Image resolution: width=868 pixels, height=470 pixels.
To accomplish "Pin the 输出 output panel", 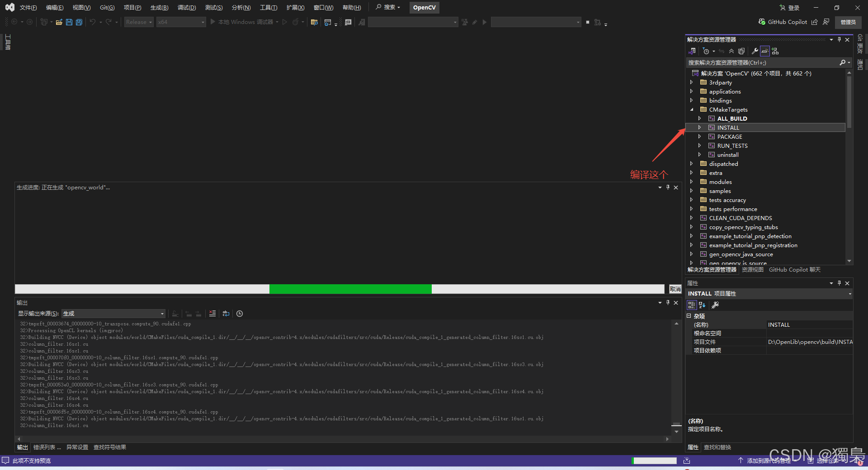I will [x=668, y=303].
